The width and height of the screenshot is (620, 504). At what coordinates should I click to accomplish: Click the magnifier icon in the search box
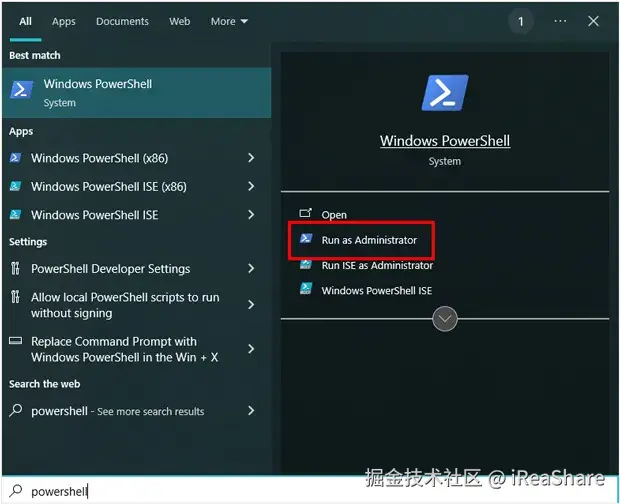coord(16,491)
